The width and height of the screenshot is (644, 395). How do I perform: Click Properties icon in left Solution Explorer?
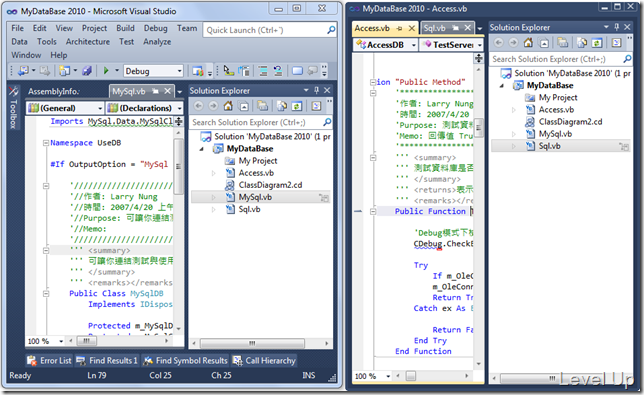click(316, 106)
